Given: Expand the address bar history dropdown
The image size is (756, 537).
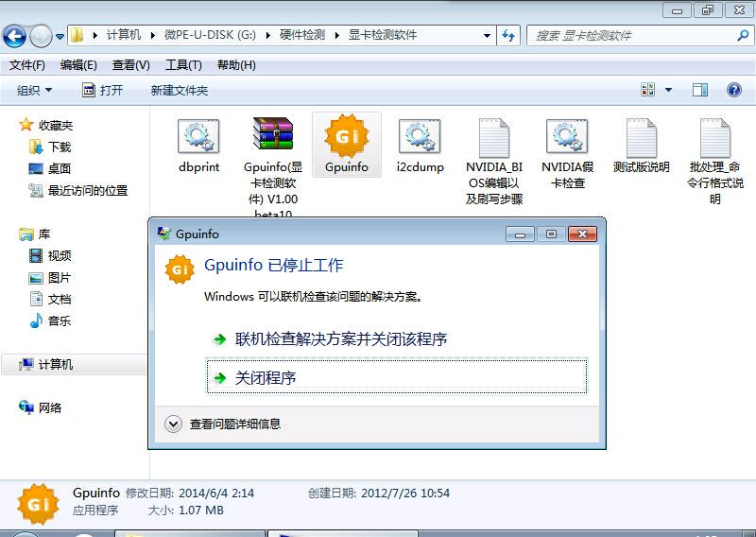Looking at the screenshot, I should coord(487,35).
